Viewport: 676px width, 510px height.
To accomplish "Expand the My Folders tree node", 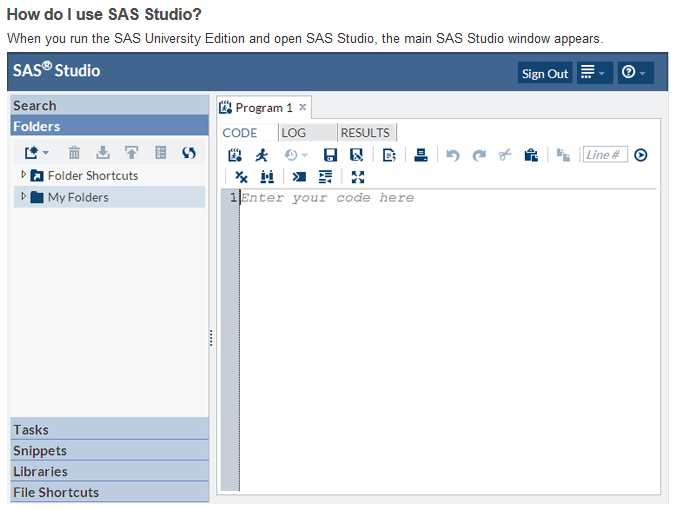I will point(24,196).
